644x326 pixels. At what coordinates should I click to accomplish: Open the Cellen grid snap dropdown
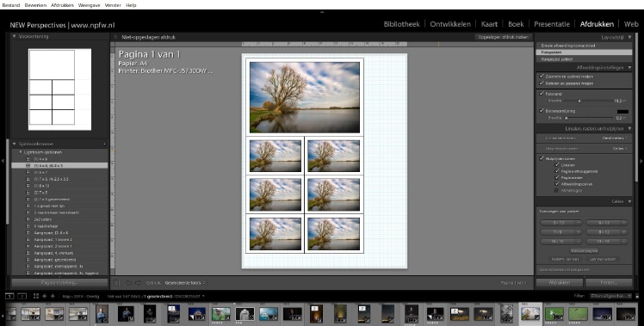620,148
